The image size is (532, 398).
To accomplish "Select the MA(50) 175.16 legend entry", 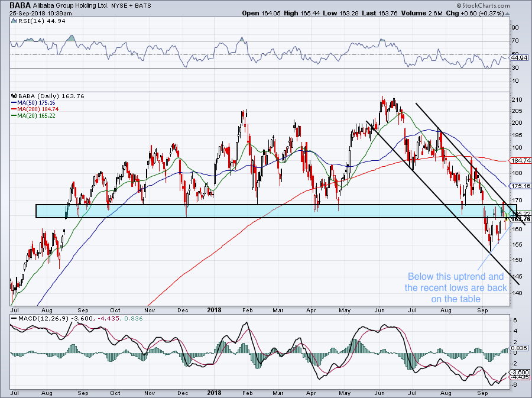I will (36, 102).
